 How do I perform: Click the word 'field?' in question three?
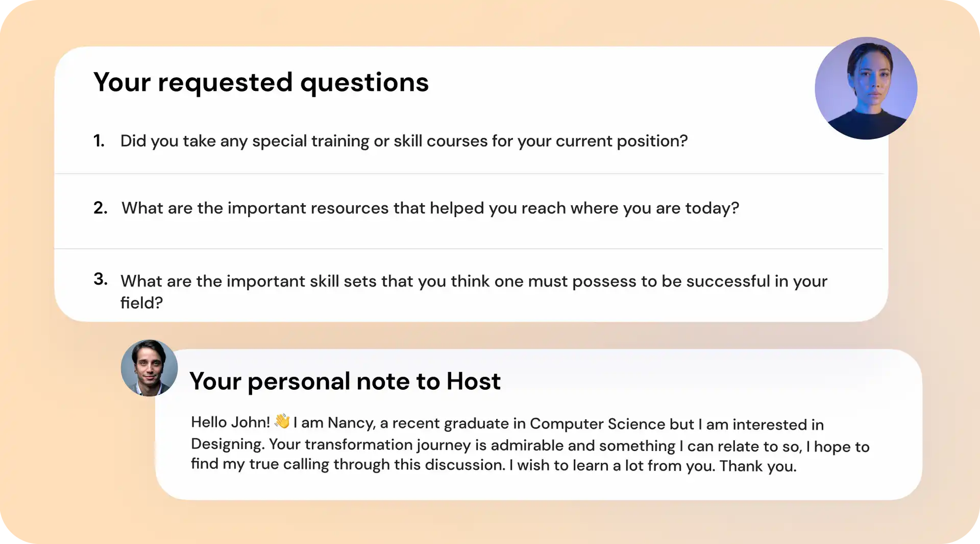click(141, 303)
